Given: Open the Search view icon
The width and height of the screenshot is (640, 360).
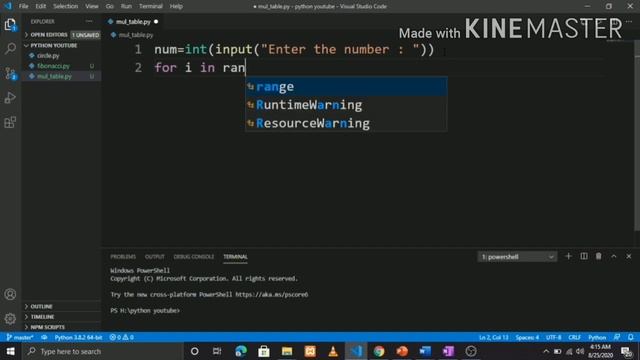Looking at the screenshot, I should [x=10, y=49].
